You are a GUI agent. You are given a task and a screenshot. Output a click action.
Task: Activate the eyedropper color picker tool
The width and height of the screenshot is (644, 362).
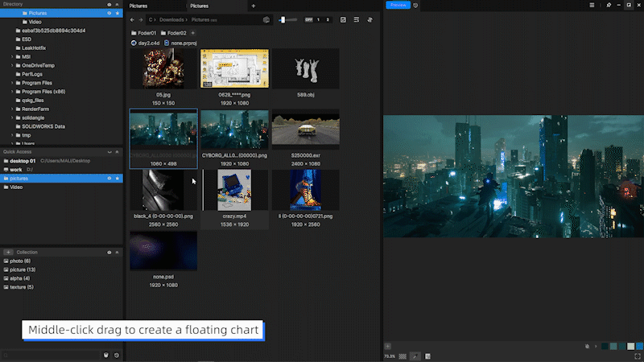415,356
